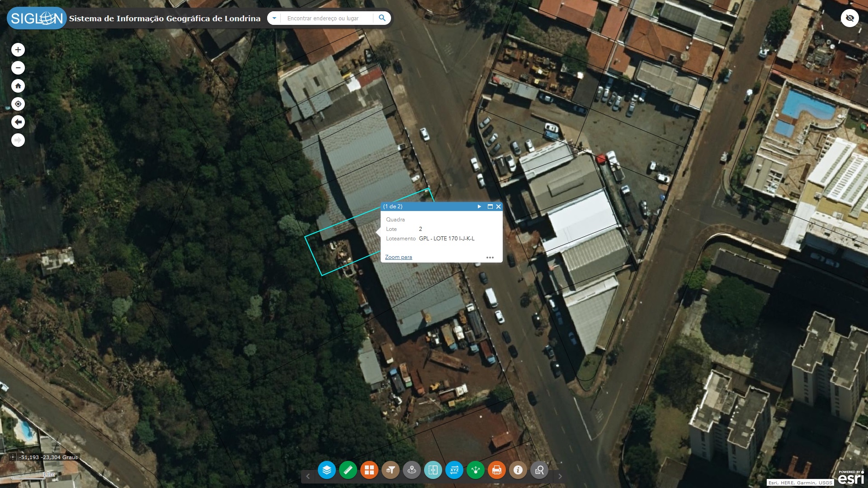The image size is (868, 488).
Task: Show previous widgets in bottom toolbar
Action: point(308,476)
